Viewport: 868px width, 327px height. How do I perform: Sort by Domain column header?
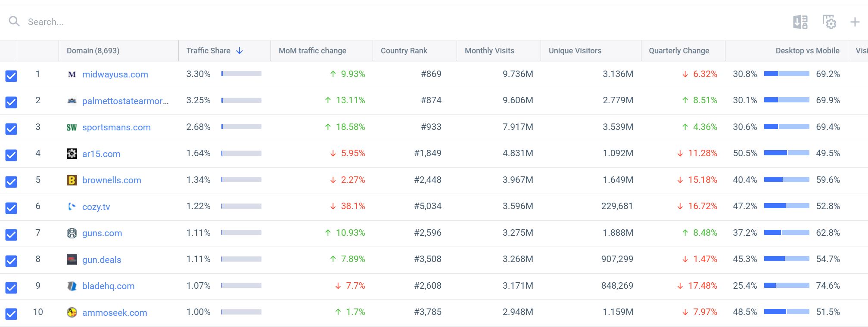click(93, 51)
